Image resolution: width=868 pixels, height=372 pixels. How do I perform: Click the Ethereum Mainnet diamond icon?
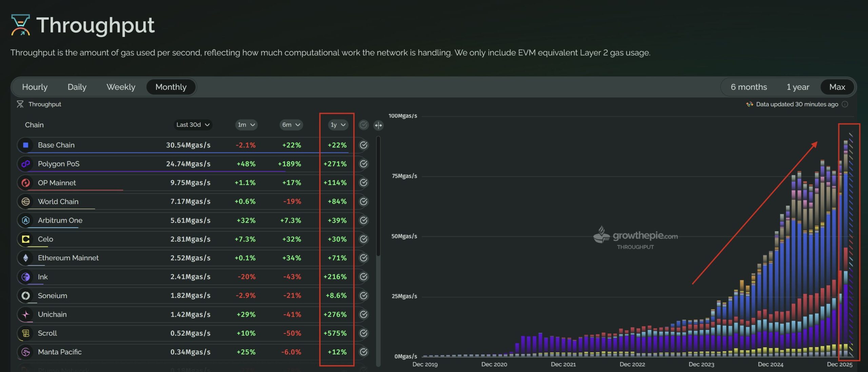[x=26, y=258]
